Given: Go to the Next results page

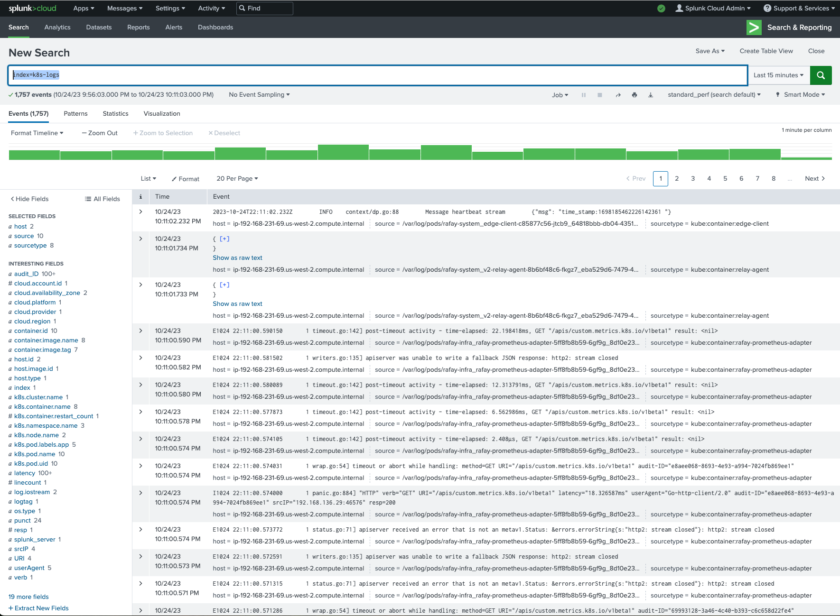Looking at the screenshot, I should tap(815, 178).
